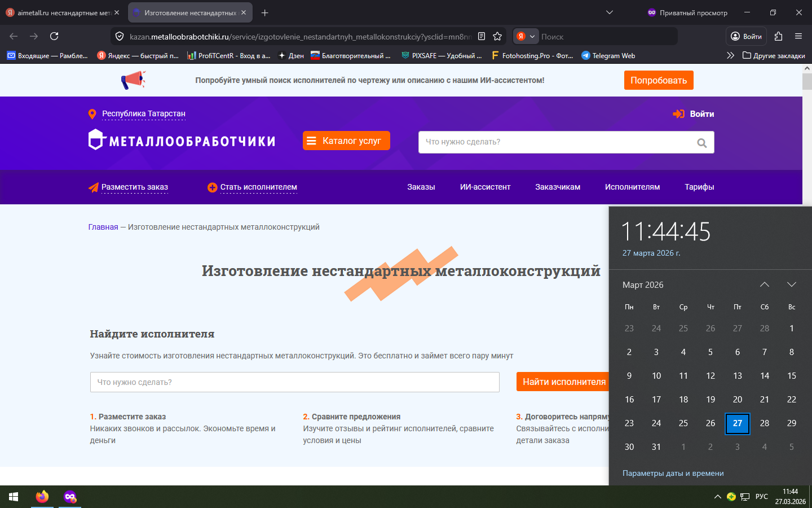Click the browser address bar URL

tap(301, 37)
